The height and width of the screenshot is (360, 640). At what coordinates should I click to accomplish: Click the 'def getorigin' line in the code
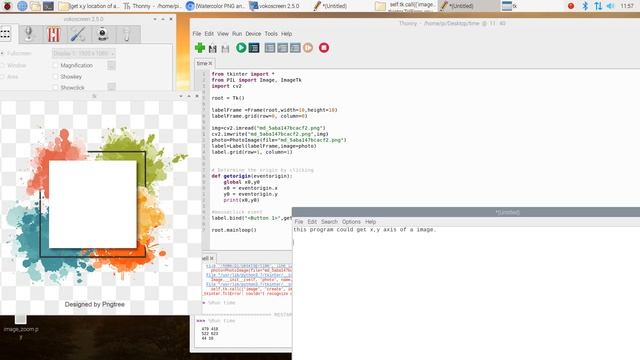pyautogui.click(x=252, y=176)
